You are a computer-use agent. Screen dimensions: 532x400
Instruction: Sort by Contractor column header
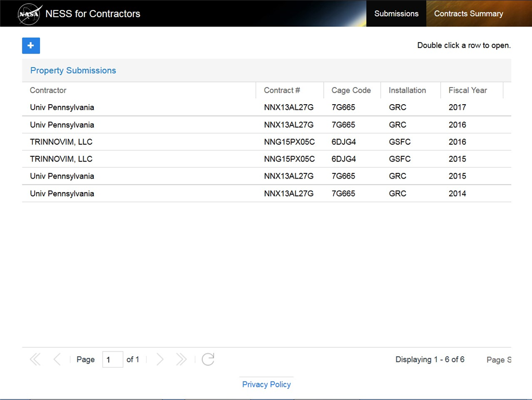point(48,90)
